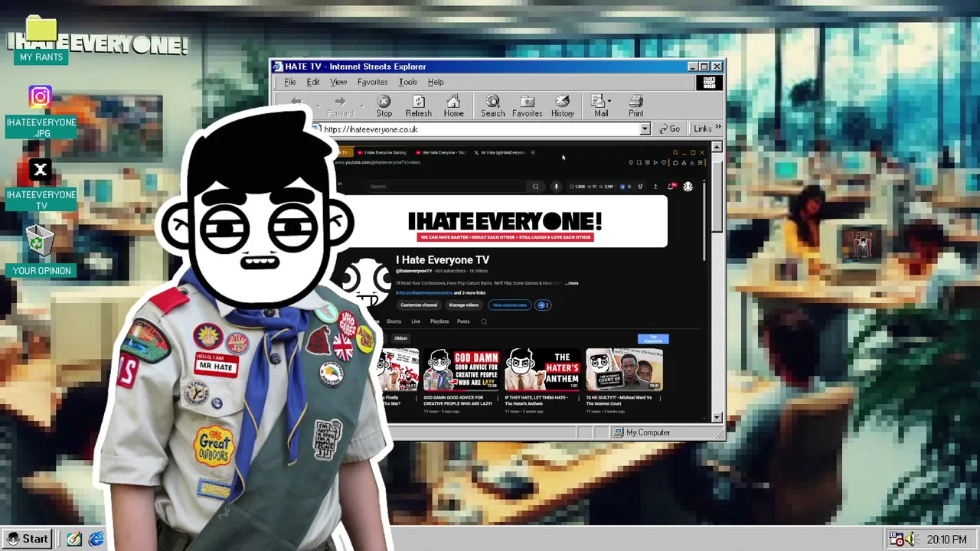Click the YouTube voice search microphone
The width and height of the screenshot is (980, 551).
pos(556,187)
